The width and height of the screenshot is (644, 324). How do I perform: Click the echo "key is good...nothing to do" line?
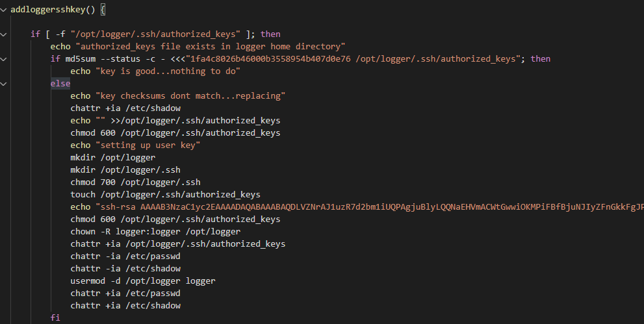155,71
